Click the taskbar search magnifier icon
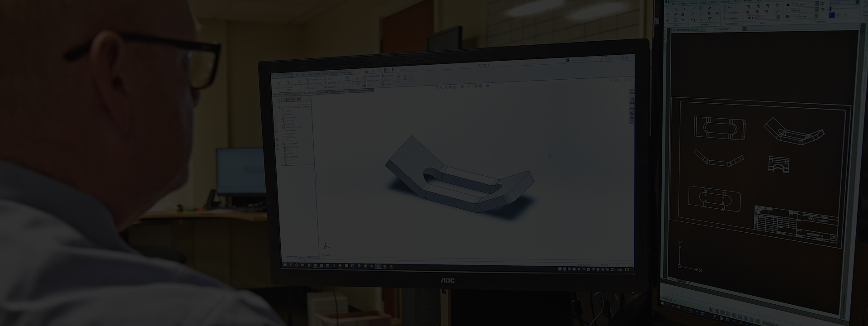868x326 pixels. tap(291, 265)
